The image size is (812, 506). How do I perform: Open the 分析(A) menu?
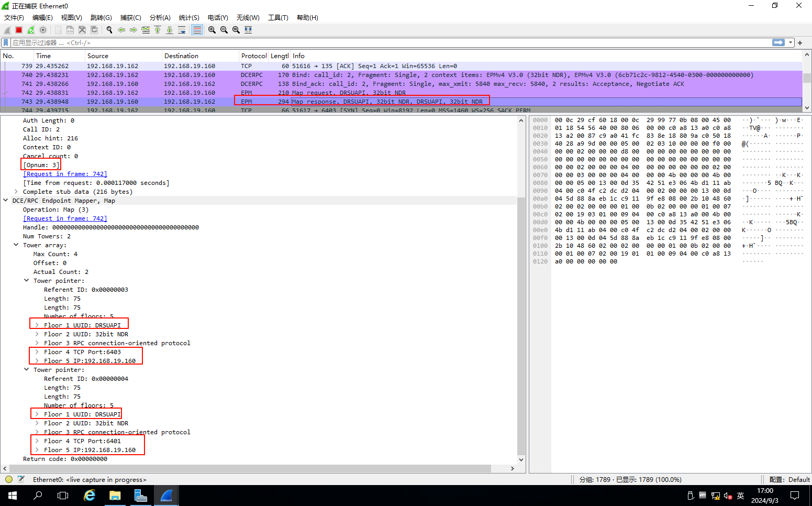click(x=160, y=17)
